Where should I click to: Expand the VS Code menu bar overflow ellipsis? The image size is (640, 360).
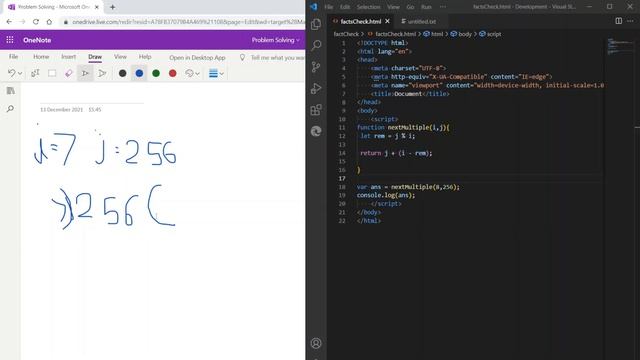pyautogui.click(x=443, y=7)
